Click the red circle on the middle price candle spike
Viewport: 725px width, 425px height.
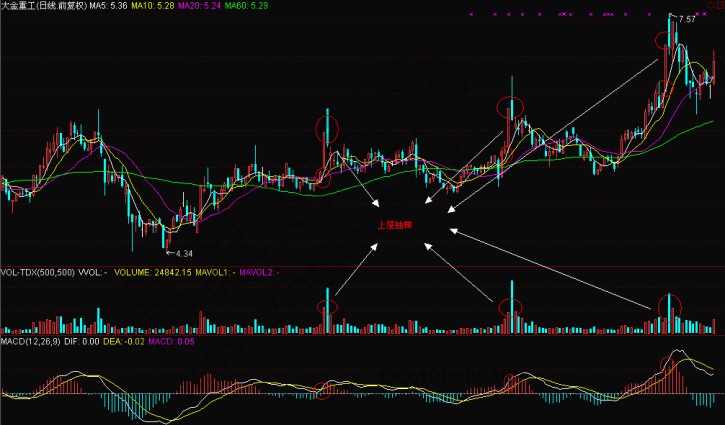point(510,107)
